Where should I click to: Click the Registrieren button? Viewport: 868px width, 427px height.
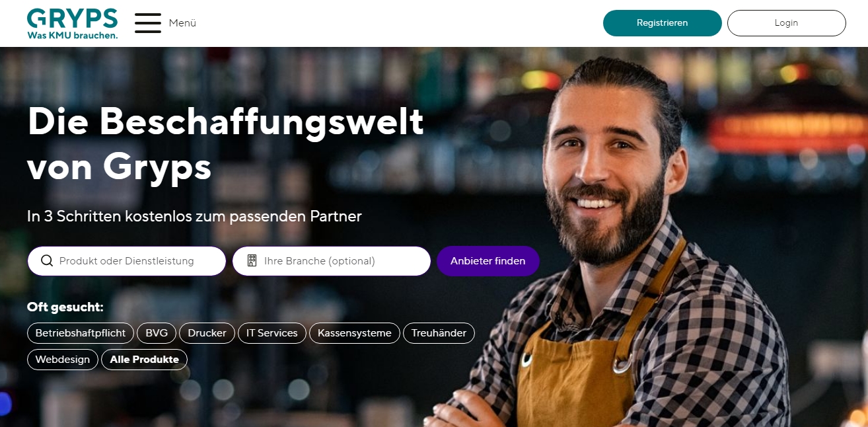(663, 23)
